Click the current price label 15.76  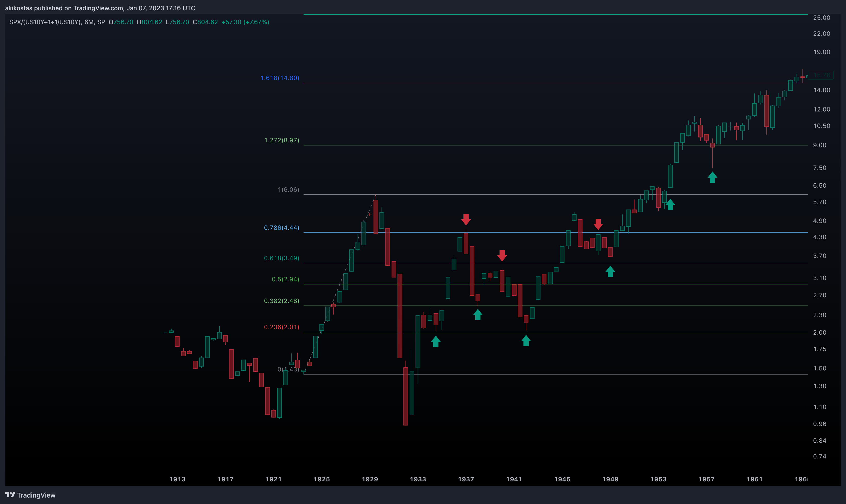point(820,75)
